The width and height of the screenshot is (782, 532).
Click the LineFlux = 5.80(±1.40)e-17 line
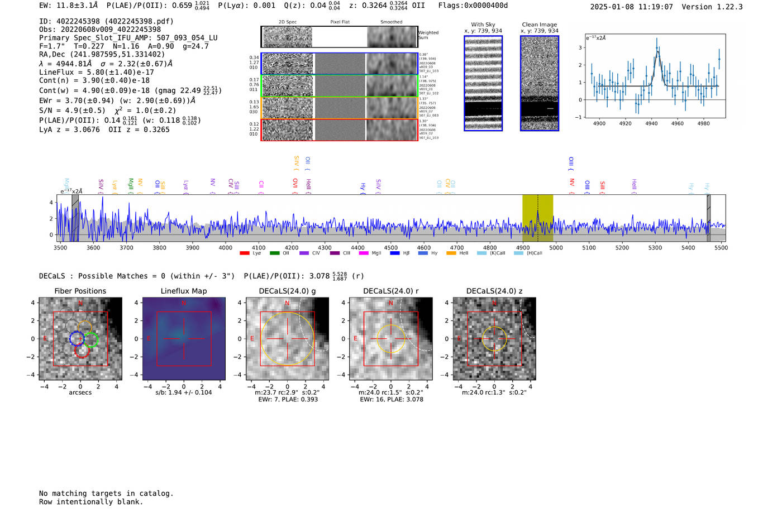pos(97,72)
